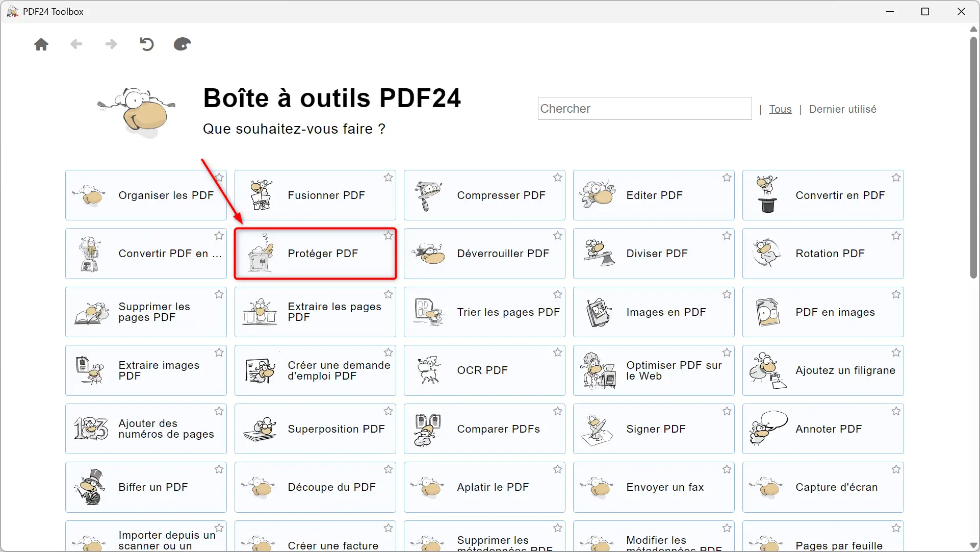
Task: Open the Annoter PDF tool
Action: (823, 429)
